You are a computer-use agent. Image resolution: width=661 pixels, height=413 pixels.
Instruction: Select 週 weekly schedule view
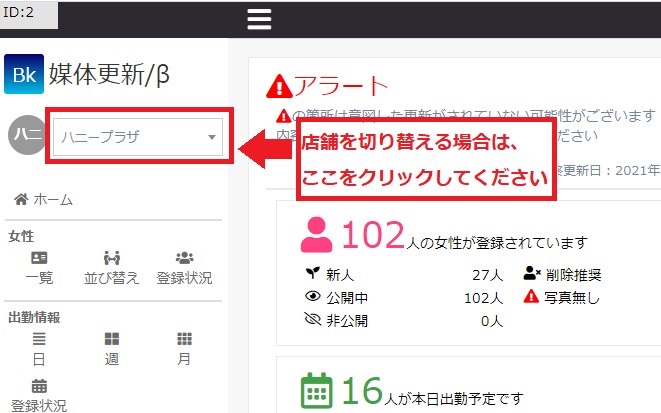click(x=112, y=349)
